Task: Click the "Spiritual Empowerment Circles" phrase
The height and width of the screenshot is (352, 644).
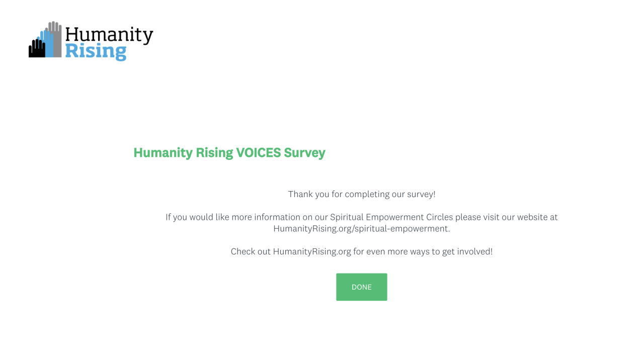Action: click(391, 217)
